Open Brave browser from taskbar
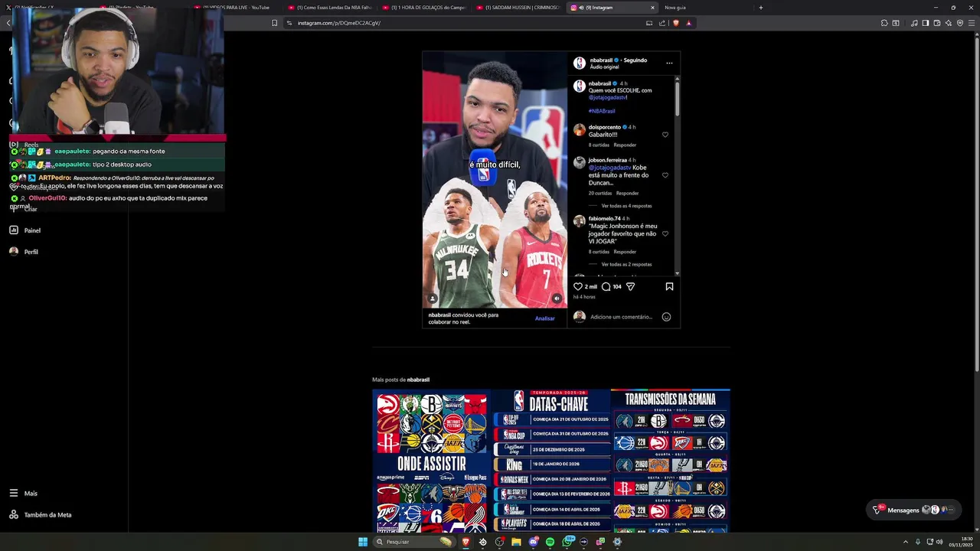Image resolution: width=980 pixels, height=551 pixels. click(465, 542)
